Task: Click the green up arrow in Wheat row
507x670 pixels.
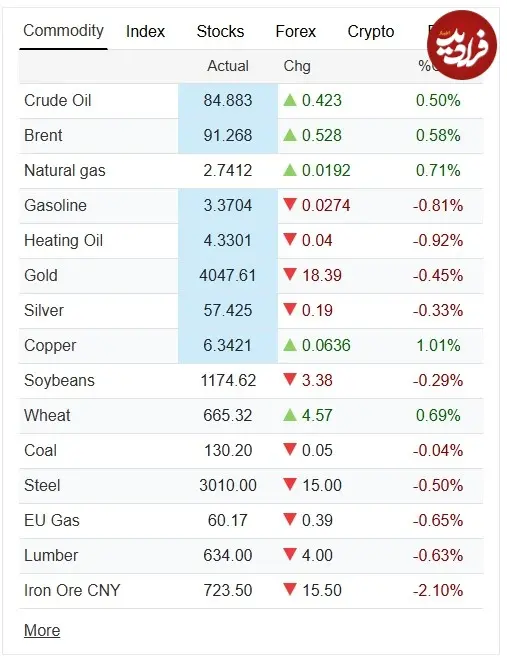Action: [x=290, y=415]
